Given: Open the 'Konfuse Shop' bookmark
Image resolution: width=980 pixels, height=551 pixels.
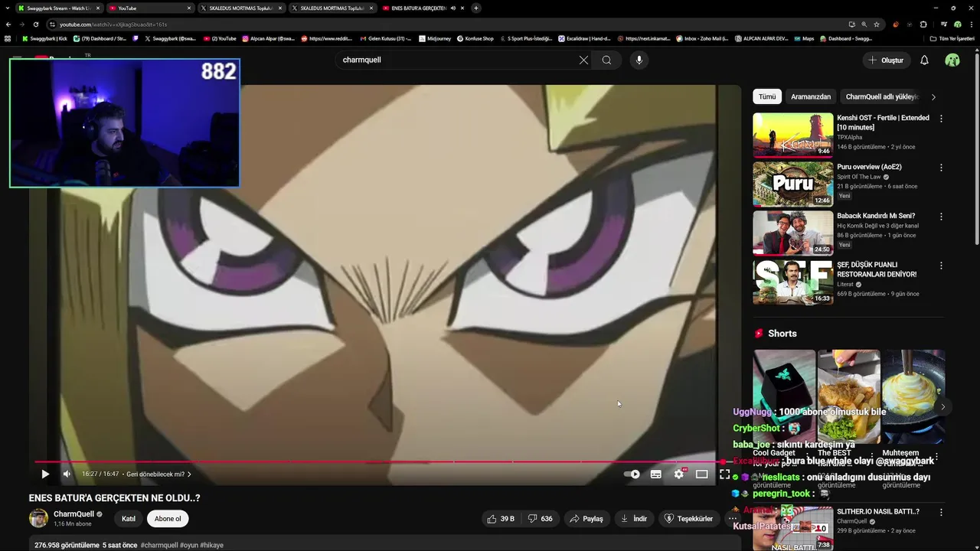Looking at the screenshot, I should [475, 38].
